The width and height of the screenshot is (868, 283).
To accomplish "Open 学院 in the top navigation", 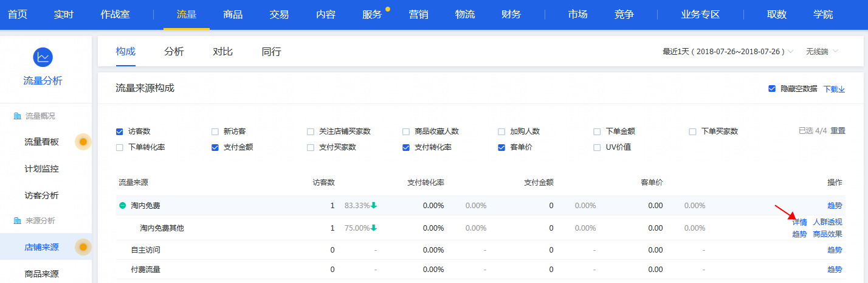I will click(823, 14).
